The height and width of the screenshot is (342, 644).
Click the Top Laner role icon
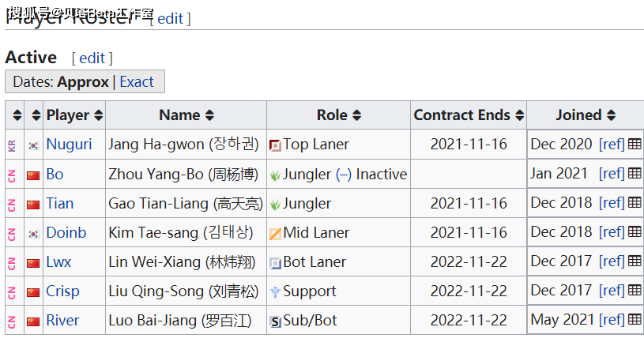275,145
